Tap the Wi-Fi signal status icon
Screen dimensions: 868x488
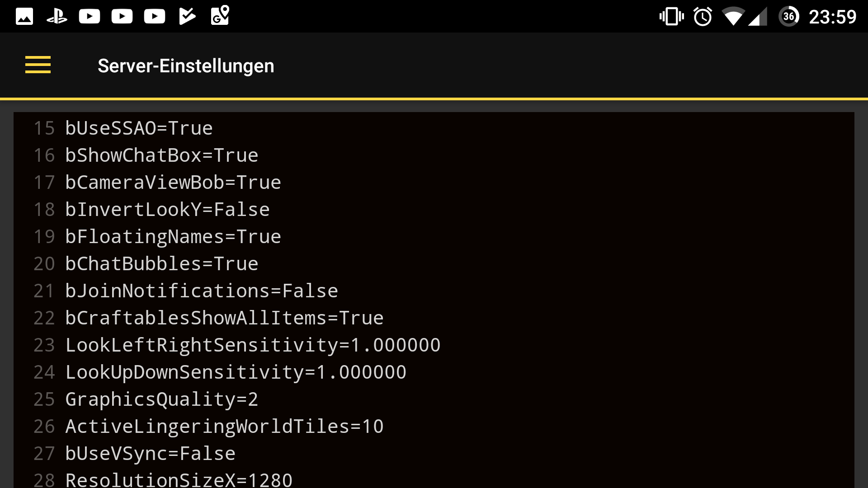click(x=733, y=17)
